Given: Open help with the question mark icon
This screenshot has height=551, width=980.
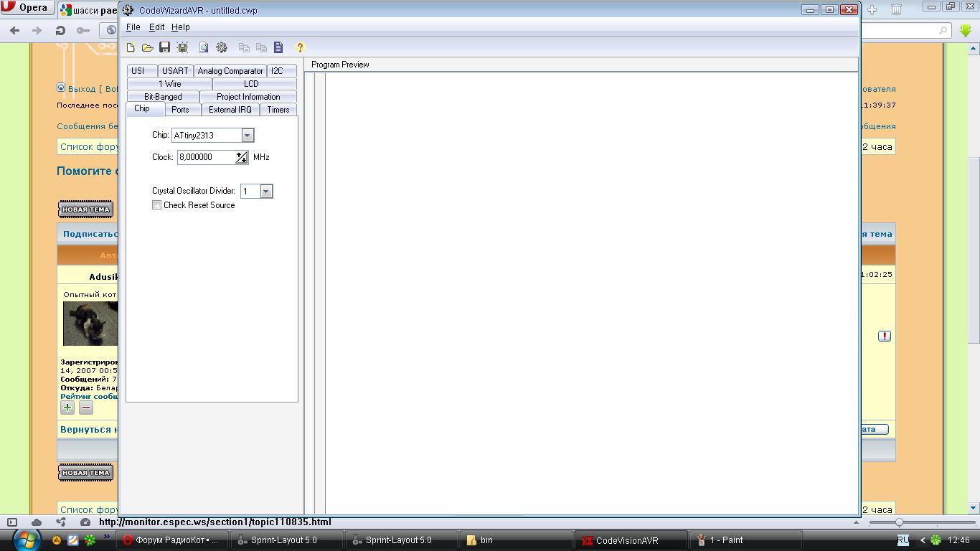Looking at the screenshot, I should (x=300, y=47).
